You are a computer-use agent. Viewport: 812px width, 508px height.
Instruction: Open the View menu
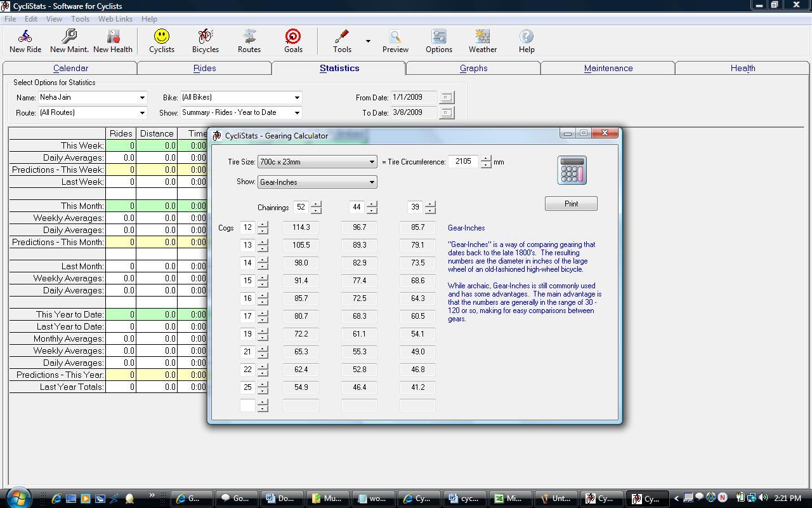[x=54, y=19]
